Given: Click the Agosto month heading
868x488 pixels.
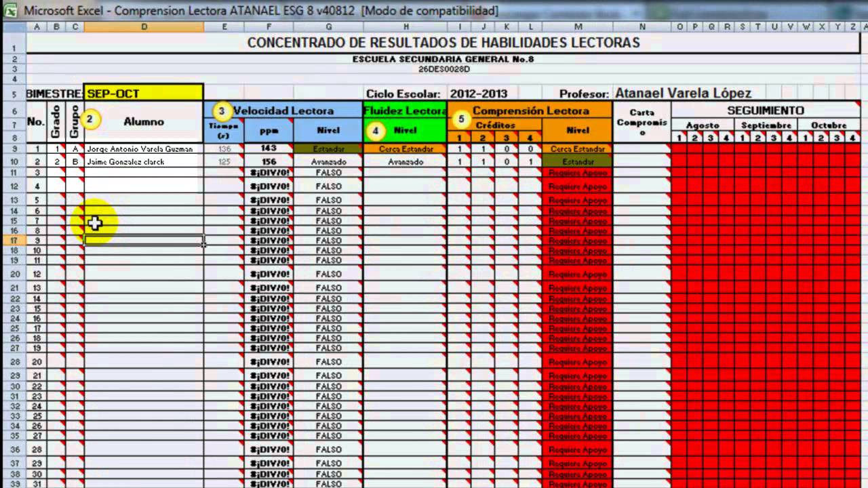Looking at the screenshot, I should pos(703,125).
